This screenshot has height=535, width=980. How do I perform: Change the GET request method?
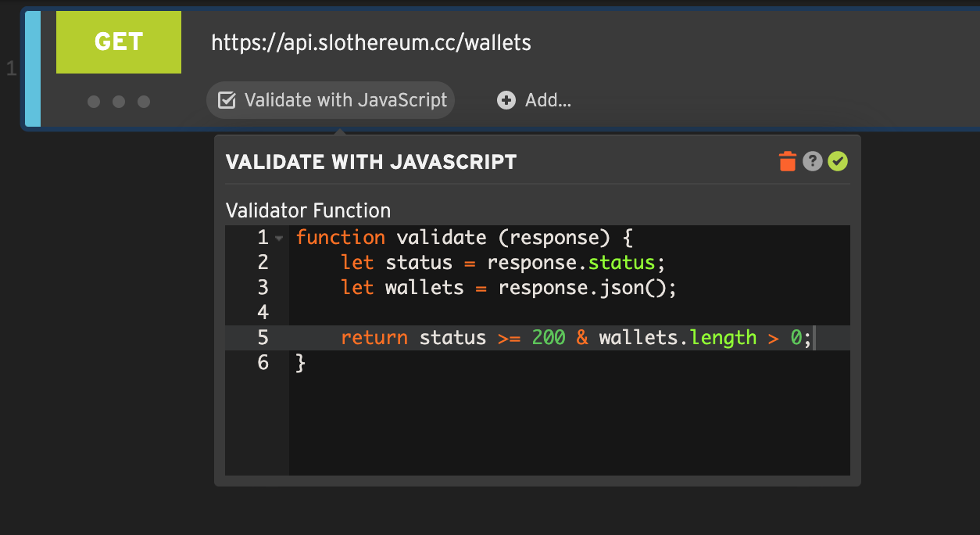(x=119, y=42)
